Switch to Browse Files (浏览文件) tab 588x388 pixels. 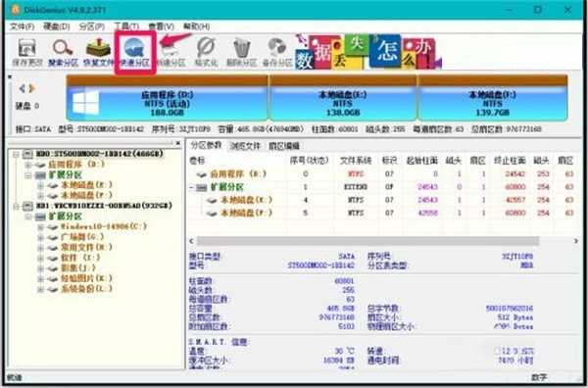(245, 146)
